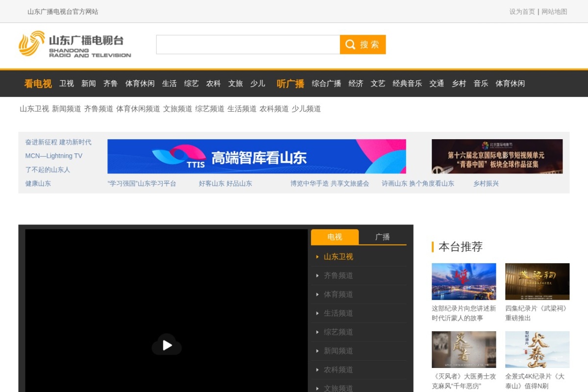Click the Beijing film festival banner
This screenshot has height=392, width=588.
(497, 156)
